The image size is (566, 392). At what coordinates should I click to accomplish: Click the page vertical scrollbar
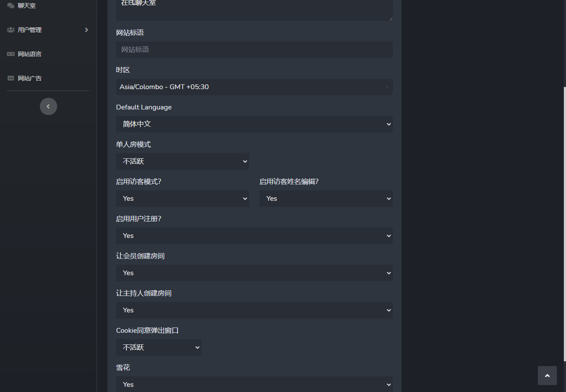564,216
